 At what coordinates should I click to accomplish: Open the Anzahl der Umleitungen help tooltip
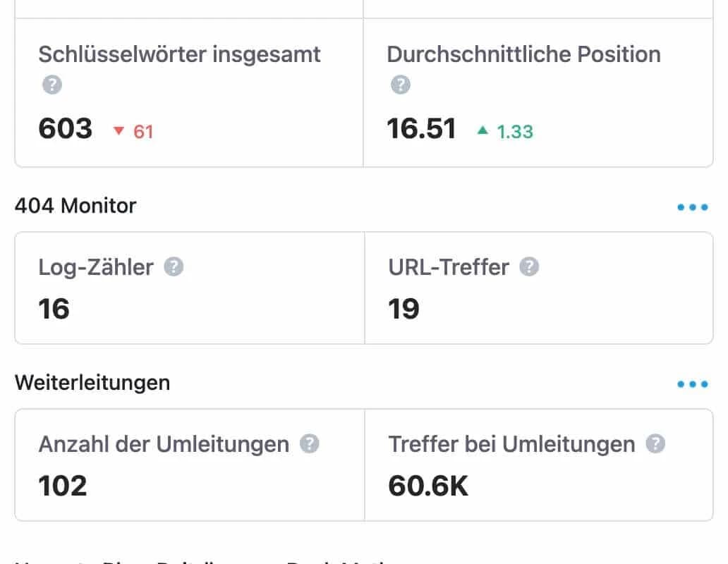click(308, 443)
